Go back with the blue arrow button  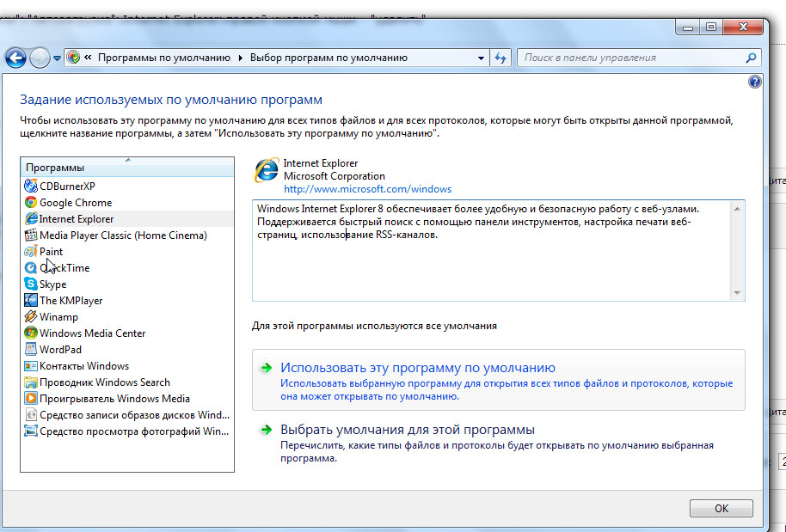coord(15,58)
